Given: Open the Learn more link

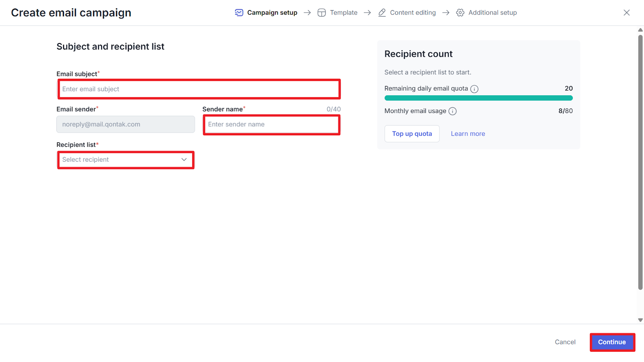Looking at the screenshot, I should [468, 134].
